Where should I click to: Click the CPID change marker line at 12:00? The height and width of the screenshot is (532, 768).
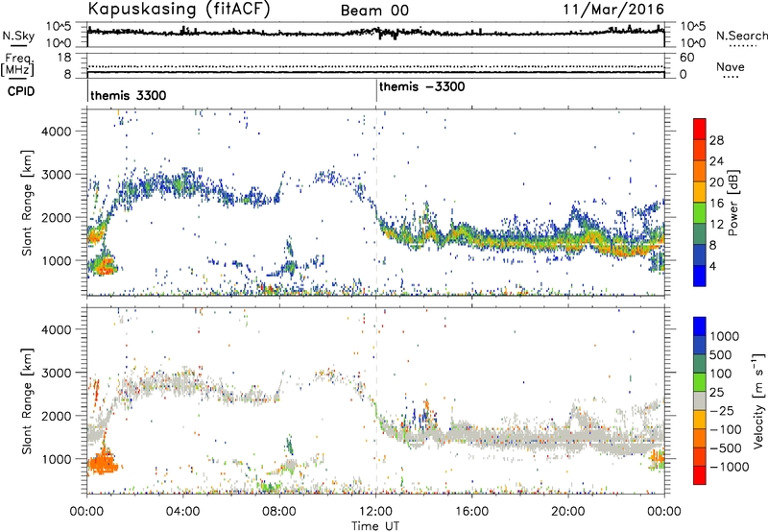click(376, 90)
